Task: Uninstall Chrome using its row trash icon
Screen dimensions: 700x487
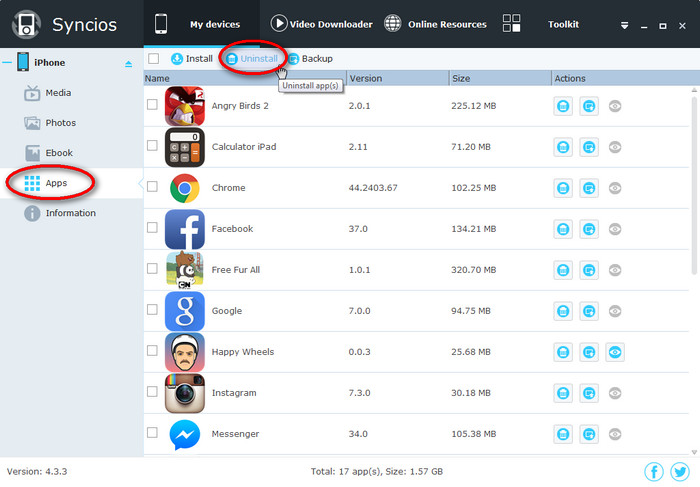Action: point(563,188)
